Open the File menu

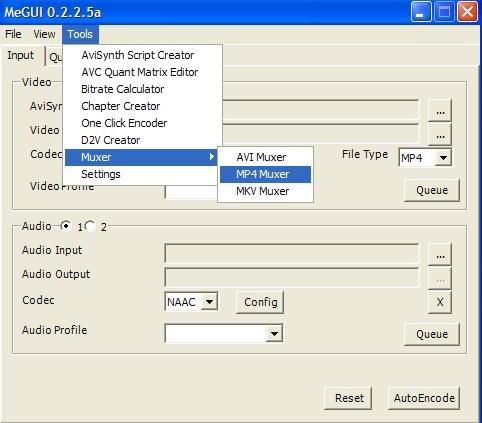tap(13, 34)
